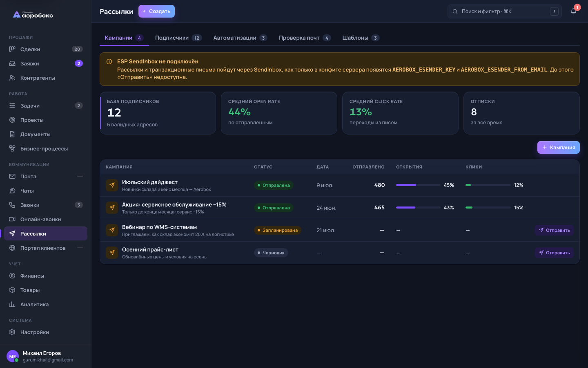This screenshot has height=368, width=588.
Task: Open Контрагенты via its people icon
Action: click(12, 78)
